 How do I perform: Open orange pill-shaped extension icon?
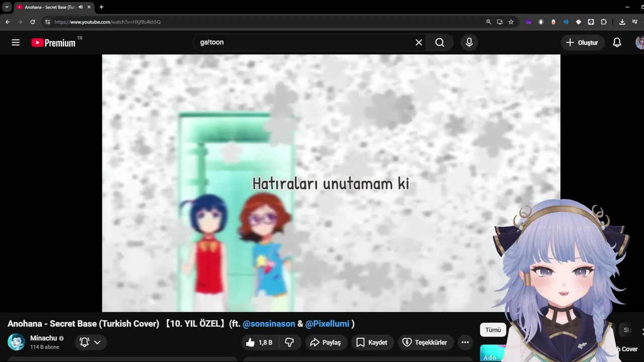[x=553, y=22]
